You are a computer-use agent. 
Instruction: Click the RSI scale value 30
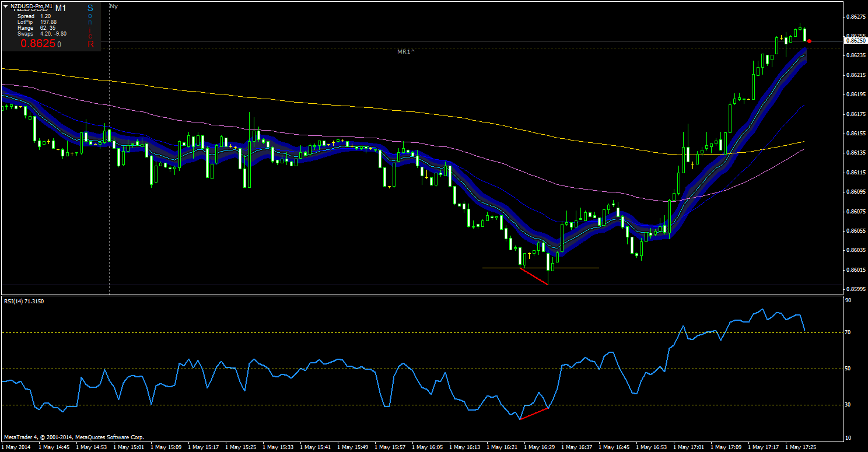pos(849,405)
